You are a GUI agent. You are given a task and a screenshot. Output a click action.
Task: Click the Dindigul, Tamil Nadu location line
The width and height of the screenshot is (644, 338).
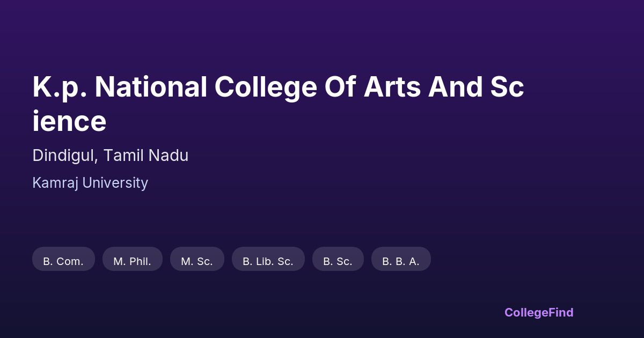[x=110, y=156]
